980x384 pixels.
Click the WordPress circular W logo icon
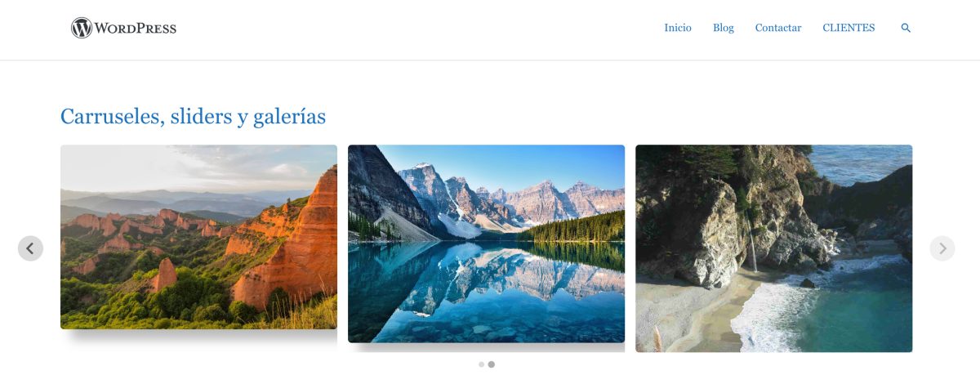(x=82, y=28)
